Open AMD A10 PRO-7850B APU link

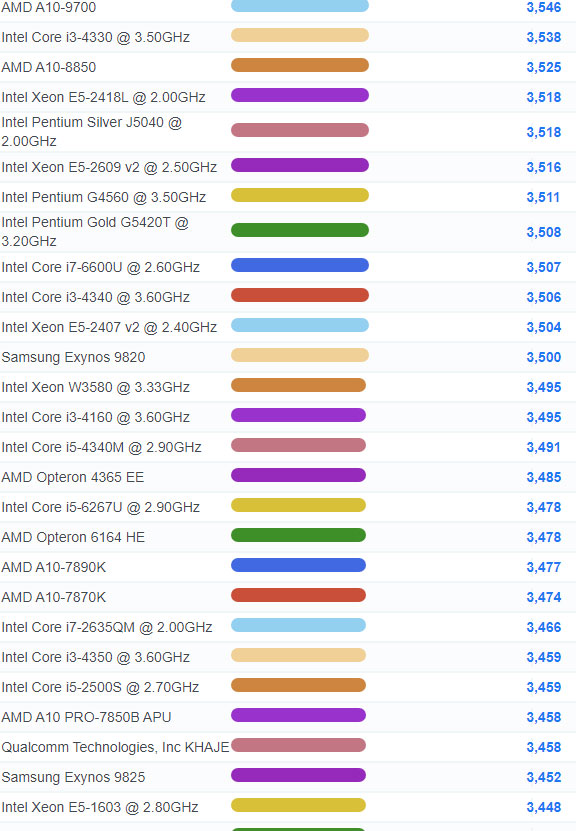[86, 717]
